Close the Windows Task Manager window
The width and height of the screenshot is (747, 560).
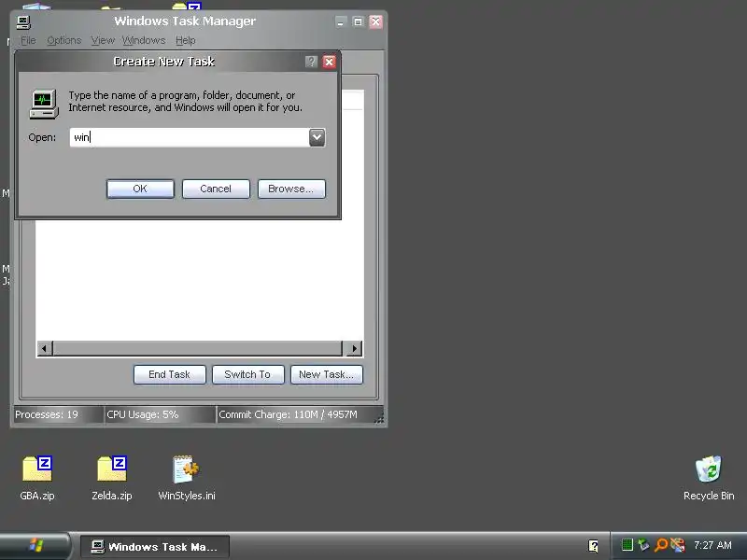pyautogui.click(x=376, y=21)
